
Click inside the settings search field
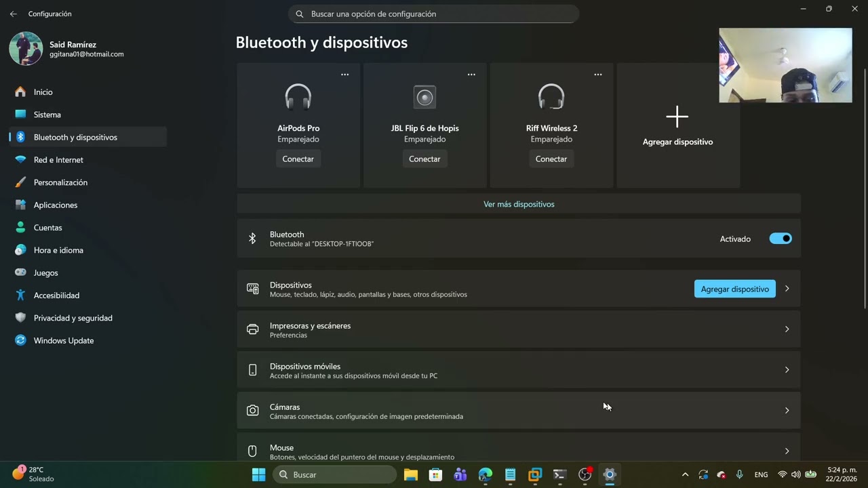[x=434, y=14]
